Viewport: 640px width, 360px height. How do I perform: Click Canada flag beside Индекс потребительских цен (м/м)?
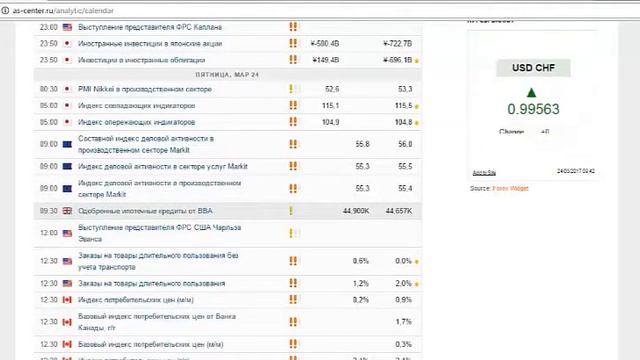point(67,300)
